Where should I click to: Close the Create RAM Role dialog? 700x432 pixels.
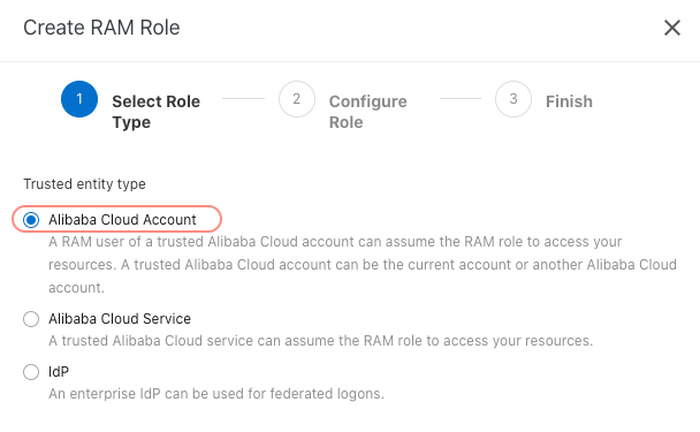[672, 28]
